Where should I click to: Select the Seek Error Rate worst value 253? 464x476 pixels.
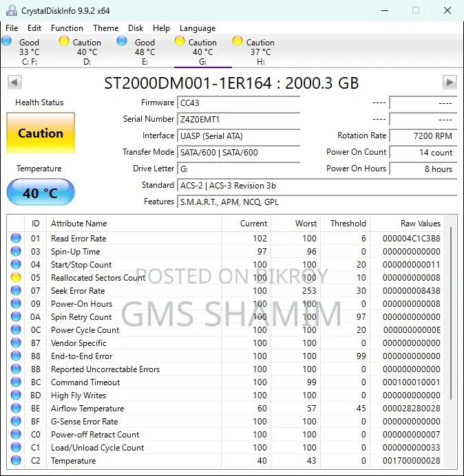(309, 290)
